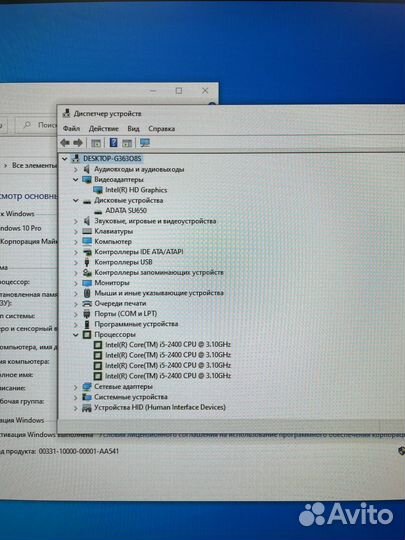Expand Аудиовходы и аудиовыходы category
This screenshot has height=540, width=405.
tap(76, 169)
